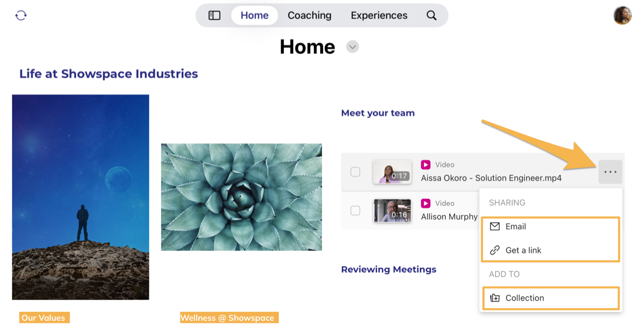
Task: Check the Aissa Okoro video checkbox
Action: point(355,172)
